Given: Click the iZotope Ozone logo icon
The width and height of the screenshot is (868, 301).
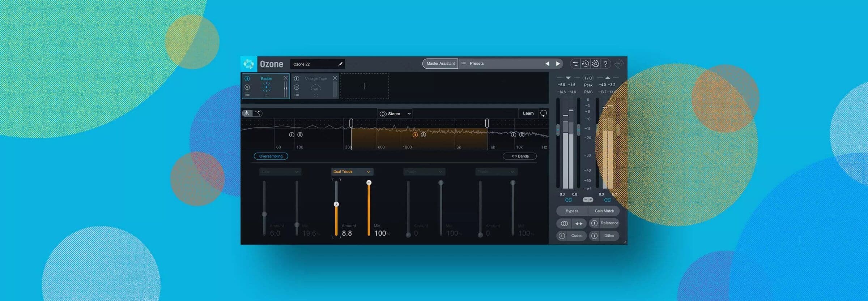Looking at the screenshot, I should point(249,64).
